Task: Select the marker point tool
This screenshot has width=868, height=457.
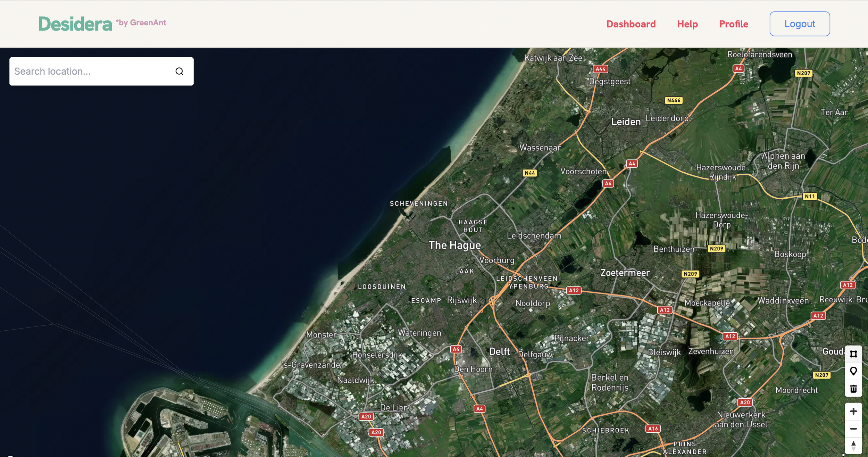Action: [853, 371]
